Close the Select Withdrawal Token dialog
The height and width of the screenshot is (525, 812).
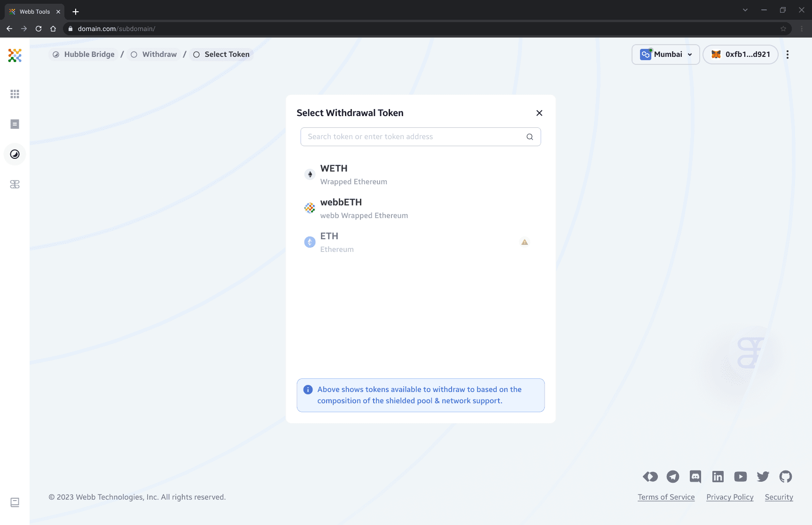tap(539, 113)
